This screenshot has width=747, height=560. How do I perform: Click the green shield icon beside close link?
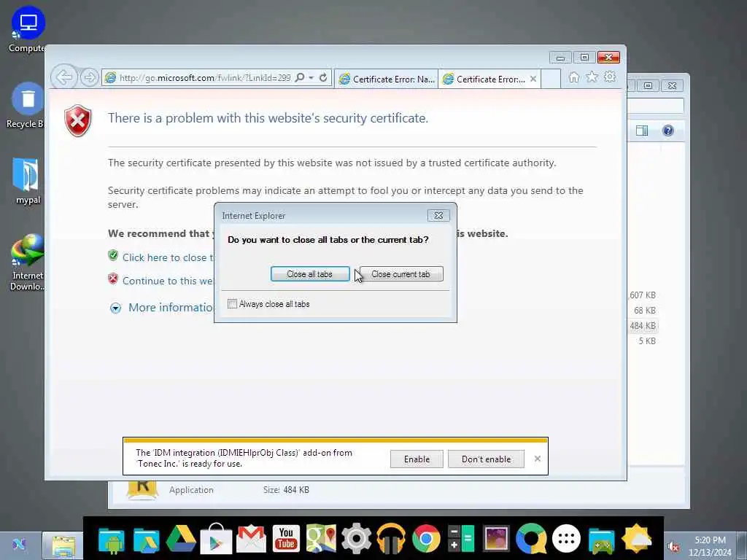click(113, 256)
